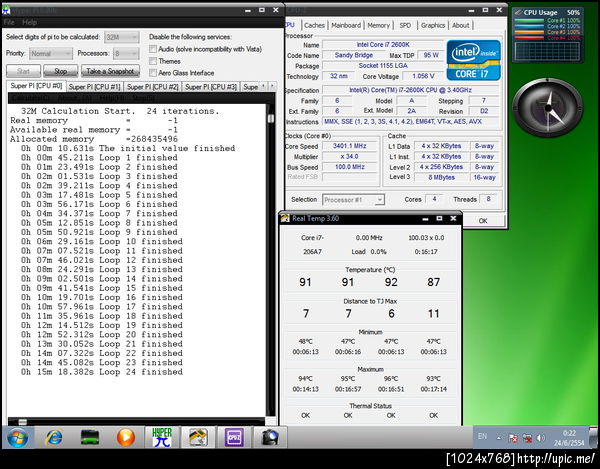Image resolution: width=600 pixels, height=469 pixels.
Task: Click the 96°C maximum temperature value
Action: pos(391,379)
